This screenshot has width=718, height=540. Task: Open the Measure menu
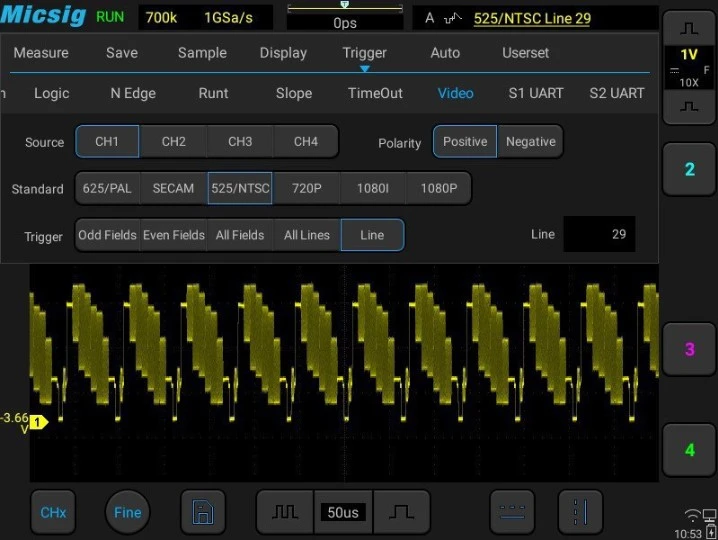point(41,53)
